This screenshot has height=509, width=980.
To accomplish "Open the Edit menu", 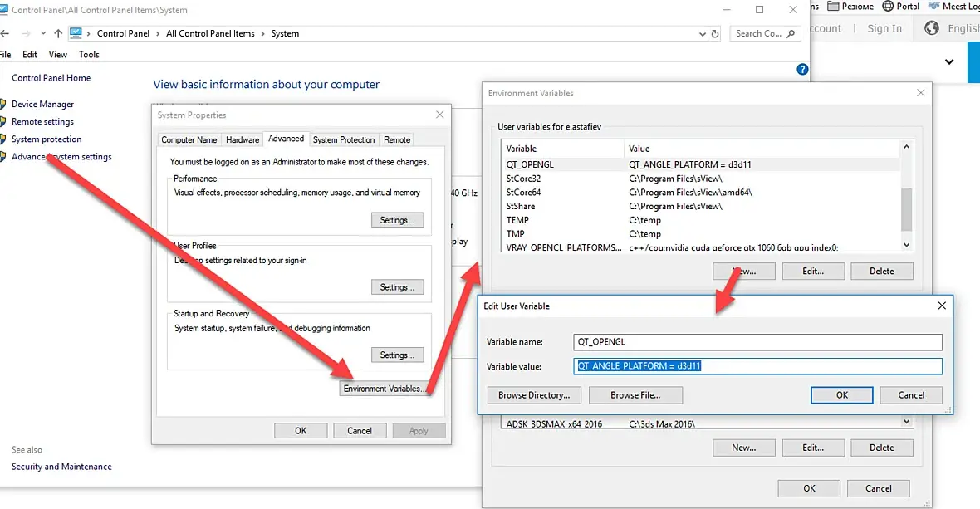I will pos(29,54).
